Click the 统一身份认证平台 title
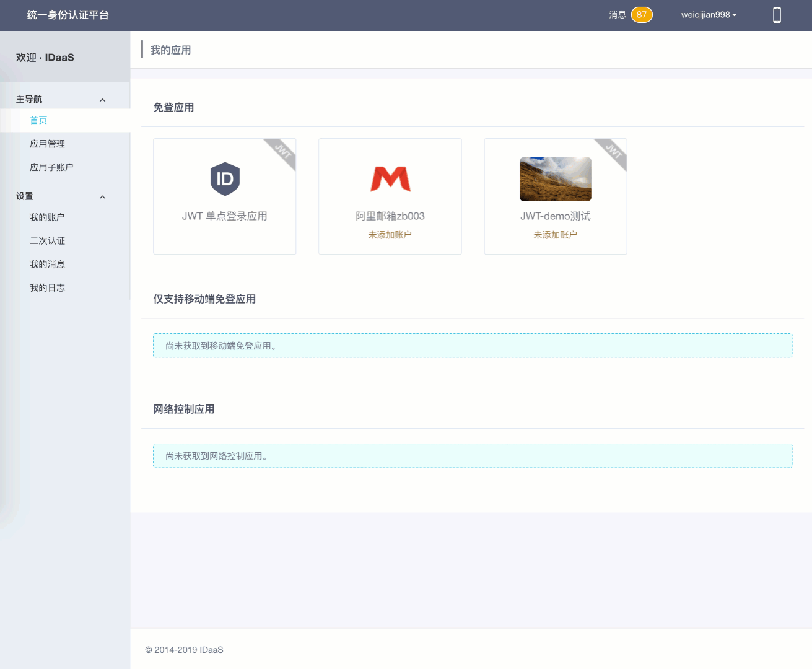This screenshot has height=669, width=812. [x=68, y=15]
